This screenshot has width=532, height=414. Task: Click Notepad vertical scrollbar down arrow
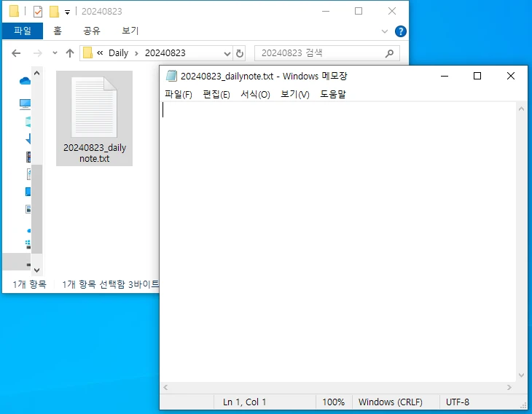coord(522,375)
